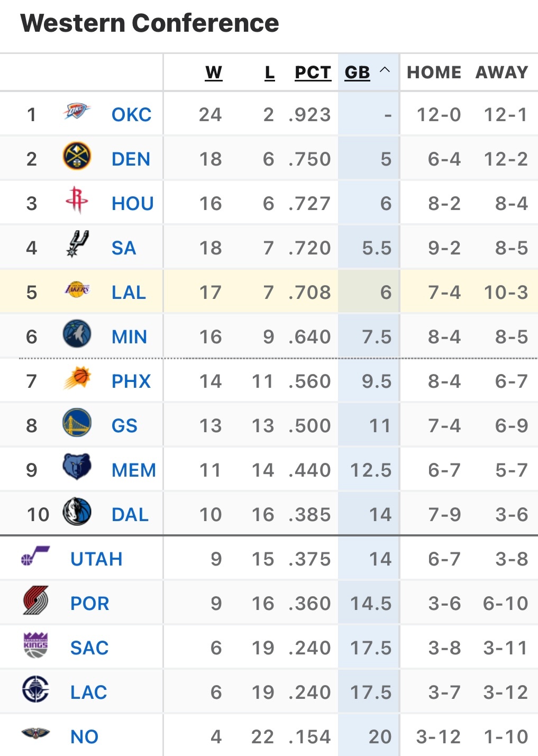Click the Phoenix Suns logo
The width and height of the screenshot is (538, 756).
point(77,379)
